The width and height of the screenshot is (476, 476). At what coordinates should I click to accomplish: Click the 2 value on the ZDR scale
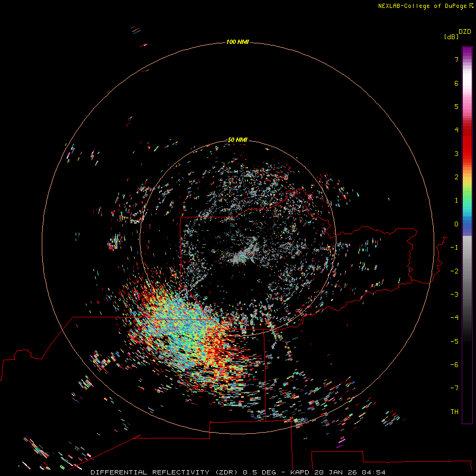click(456, 177)
